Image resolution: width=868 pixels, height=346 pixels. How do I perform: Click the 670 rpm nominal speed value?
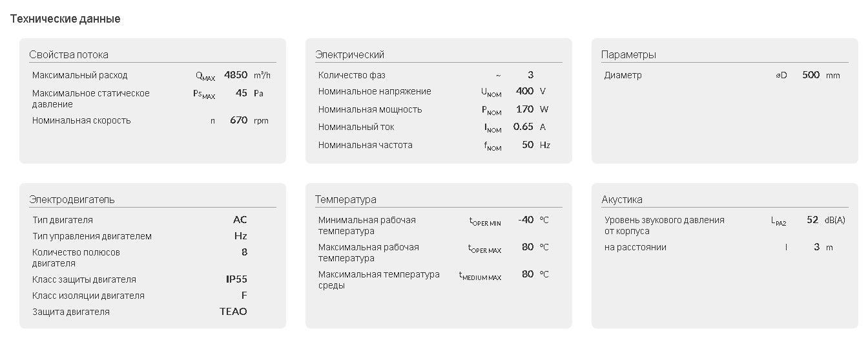pyautogui.click(x=239, y=120)
